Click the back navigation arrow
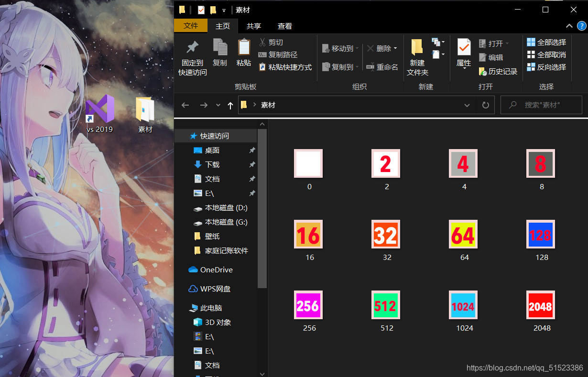588x377 pixels. [x=185, y=105]
